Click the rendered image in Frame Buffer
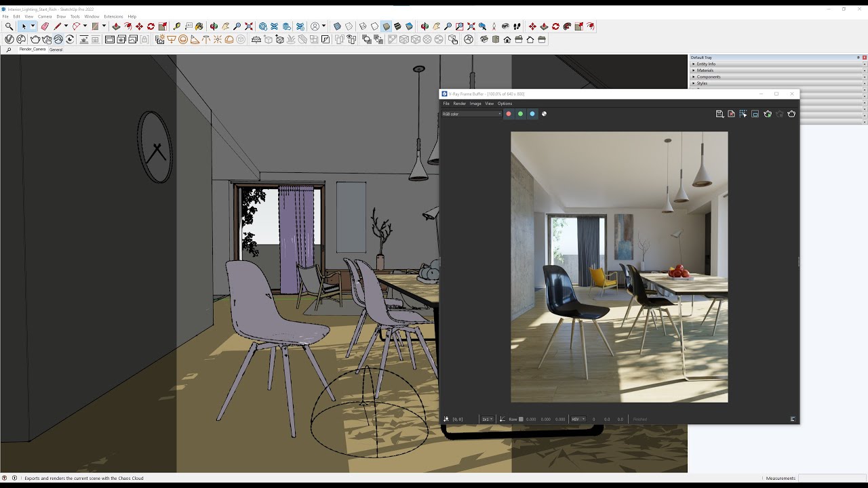Image resolution: width=868 pixels, height=488 pixels. (619, 267)
